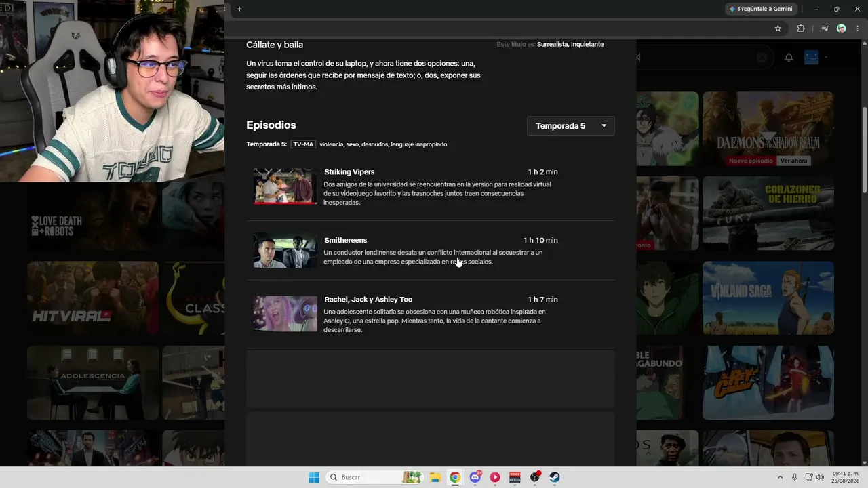This screenshot has height=488, width=868.
Task: Click the page vertical scrollbar
Action: pyautogui.click(x=864, y=149)
